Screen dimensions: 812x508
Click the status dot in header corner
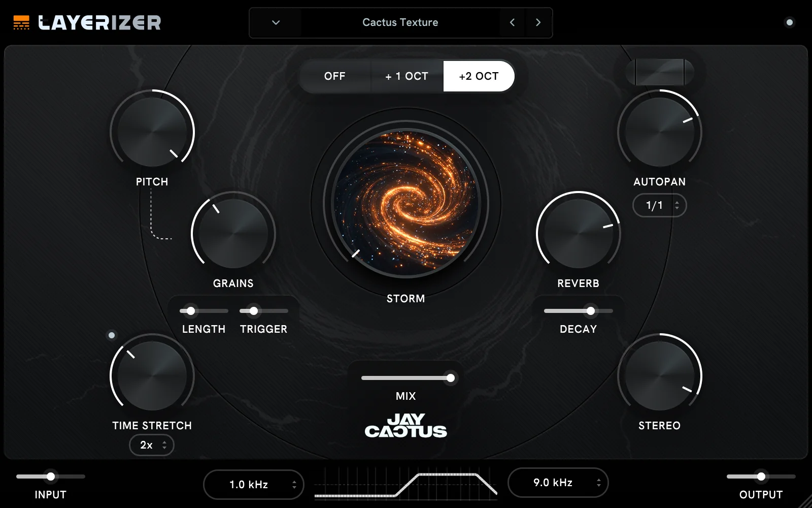coord(789,22)
